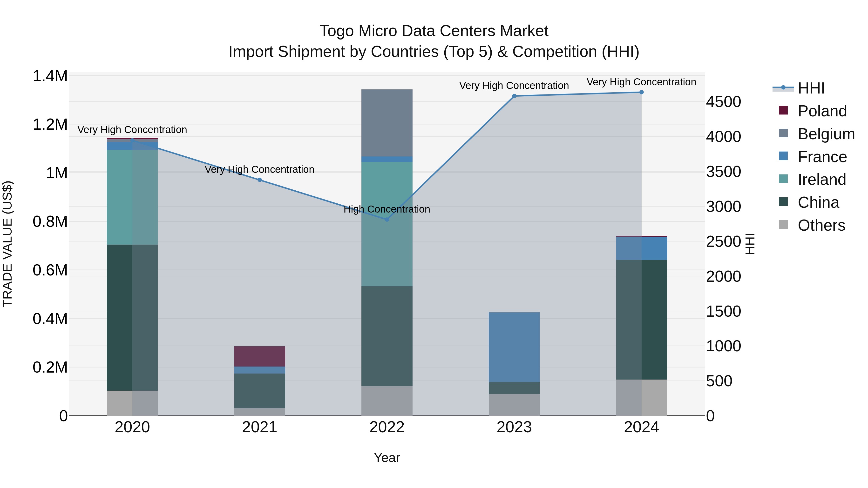Click the 2020 x-axis label

point(132,427)
